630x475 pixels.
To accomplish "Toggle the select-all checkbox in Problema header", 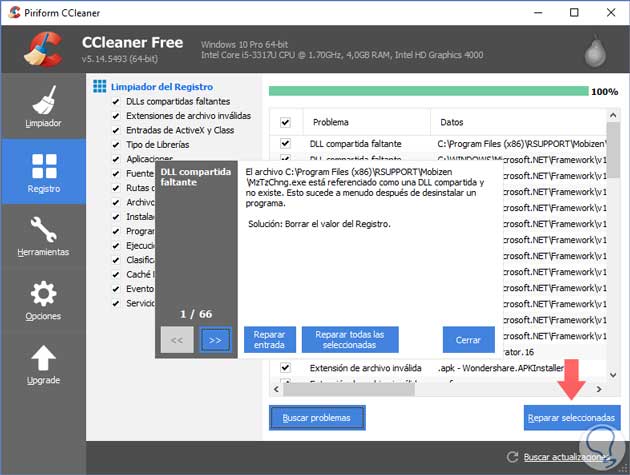I will coord(285,122).
